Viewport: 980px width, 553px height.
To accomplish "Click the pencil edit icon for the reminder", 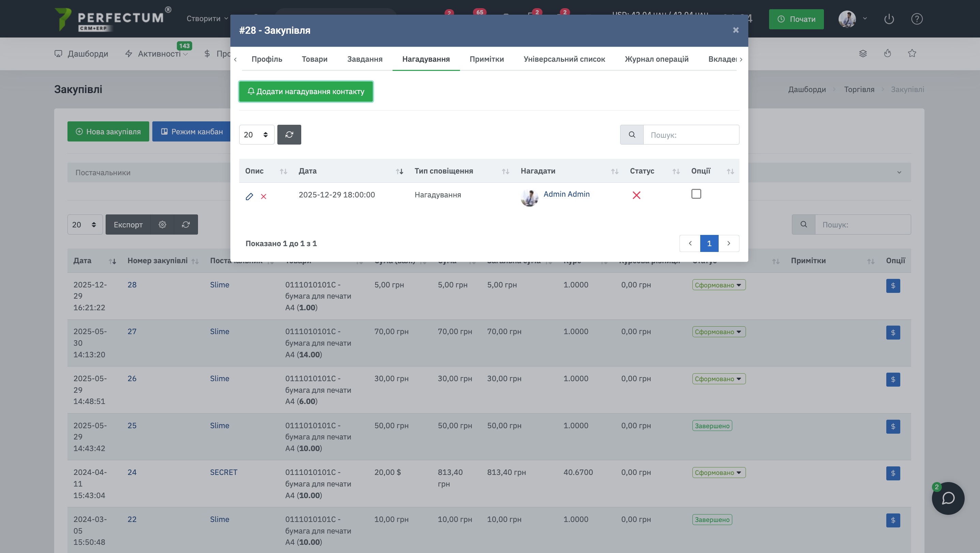I will pos(249,196).
